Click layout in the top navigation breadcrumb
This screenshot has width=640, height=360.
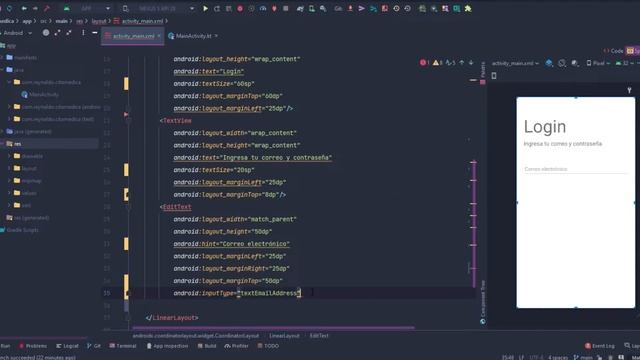tap(99, 21)
